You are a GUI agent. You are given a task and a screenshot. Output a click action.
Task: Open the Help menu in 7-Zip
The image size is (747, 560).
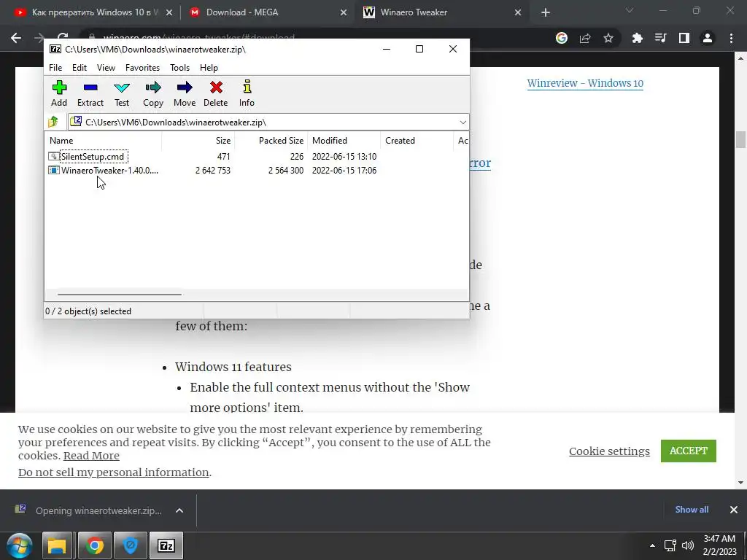coord(209,68)
